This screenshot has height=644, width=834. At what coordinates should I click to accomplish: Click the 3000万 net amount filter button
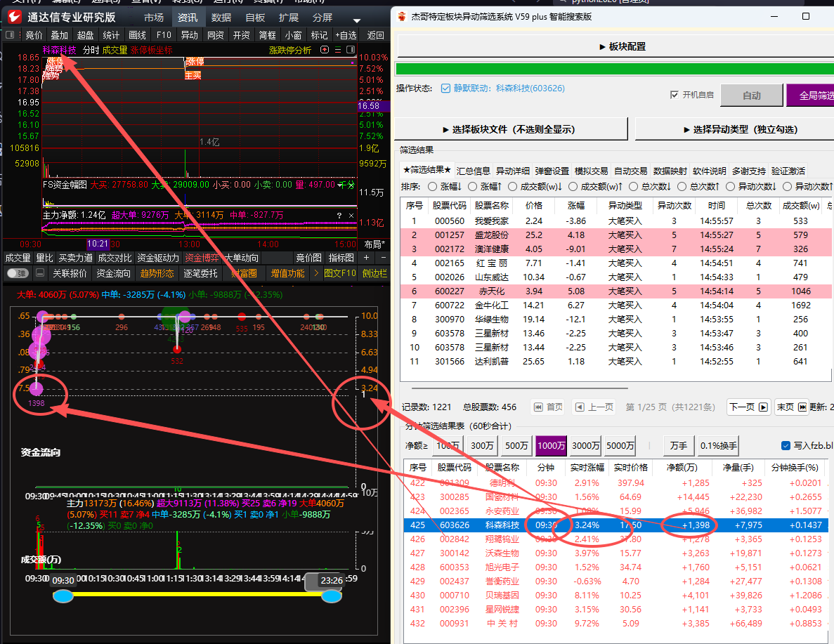(x=585, y=446)
